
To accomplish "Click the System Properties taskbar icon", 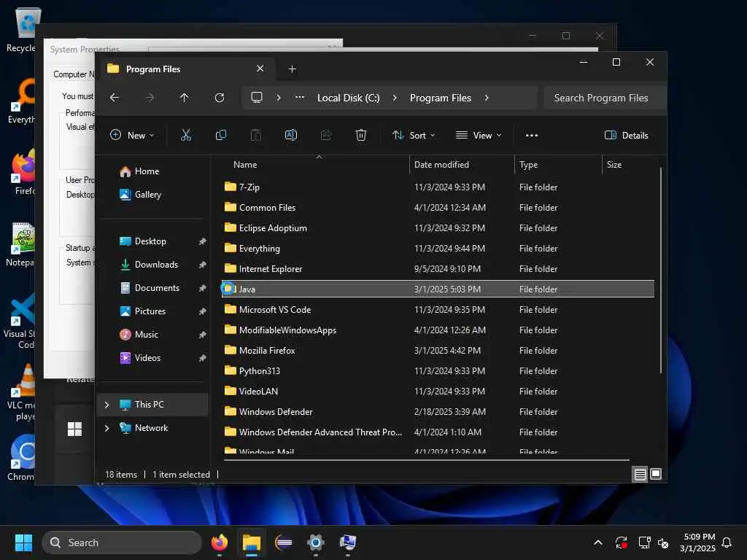I will [x=348, y=542].
